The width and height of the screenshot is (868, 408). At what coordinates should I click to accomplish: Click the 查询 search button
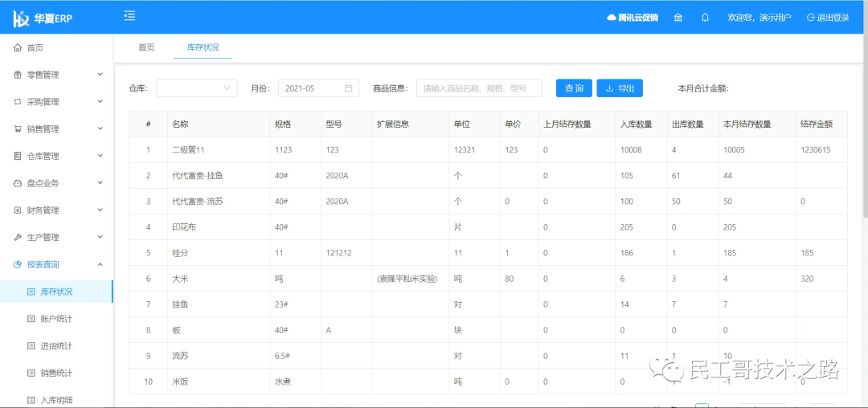point(574,88)
